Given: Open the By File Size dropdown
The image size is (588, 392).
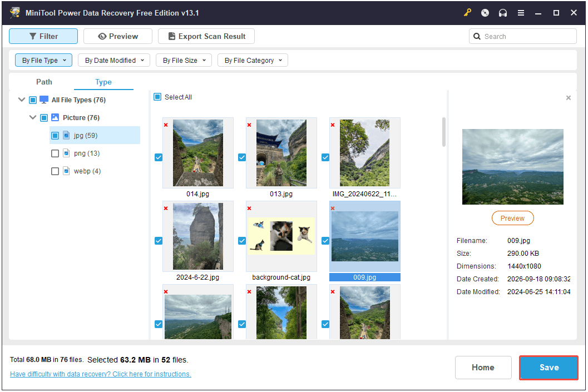Looking at the screenshot, I should (x=184, y=61).
